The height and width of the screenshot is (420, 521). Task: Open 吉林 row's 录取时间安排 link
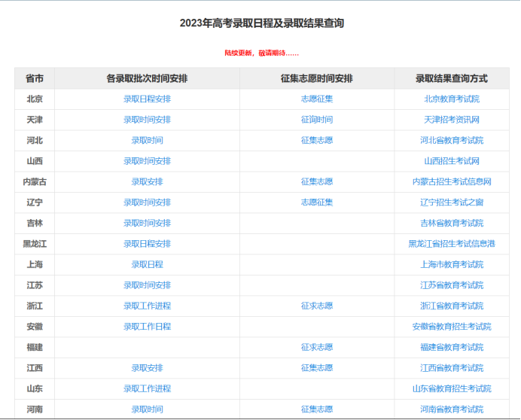148,223
